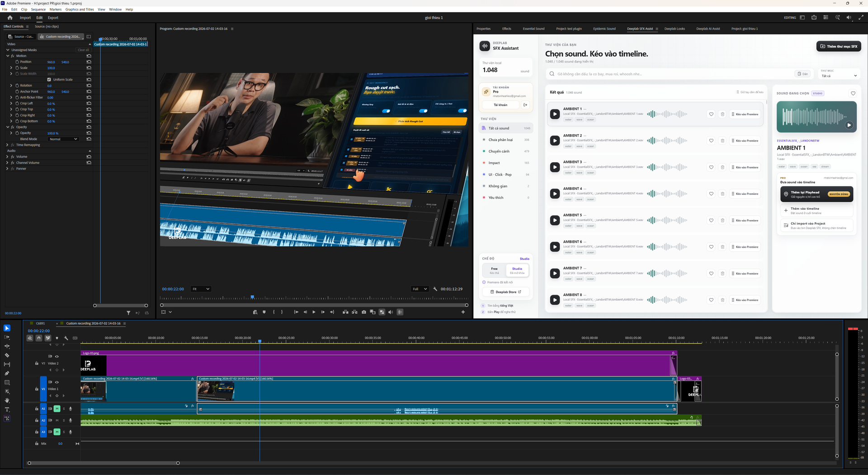This screenshot has width=868, height=475.
Task: Click Go to In point button
Action: 296,312
